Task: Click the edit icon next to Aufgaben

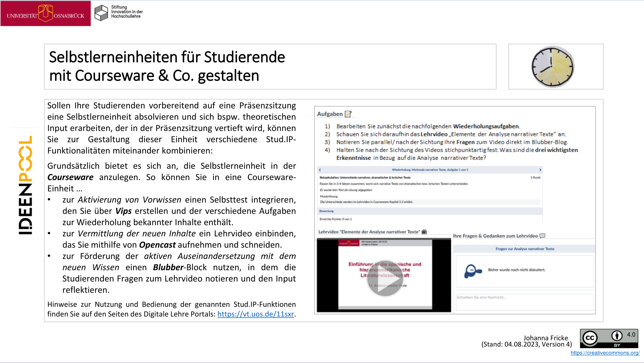Action: tap(348, 114)
